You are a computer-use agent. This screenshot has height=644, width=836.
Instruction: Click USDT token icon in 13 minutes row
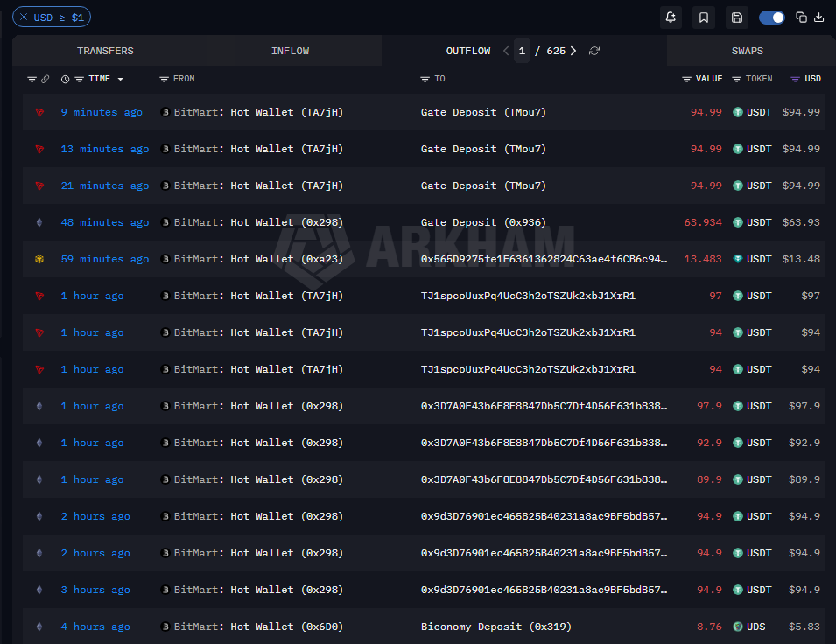tap(738, 149)
